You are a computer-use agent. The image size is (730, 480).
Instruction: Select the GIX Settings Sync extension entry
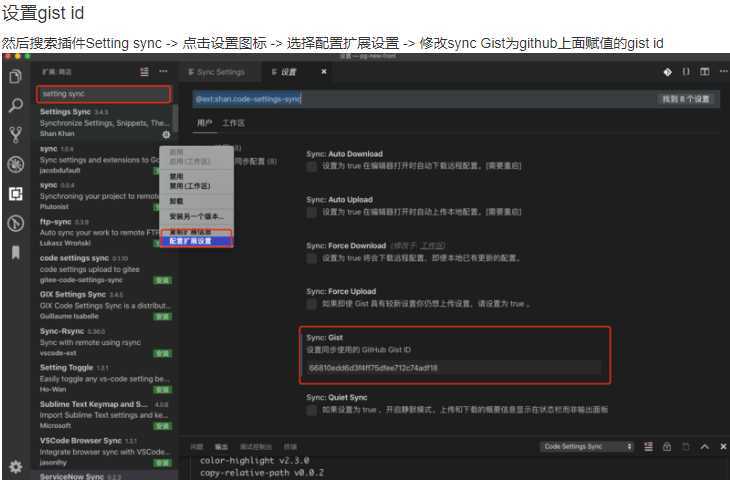click(x=105, y=305)
